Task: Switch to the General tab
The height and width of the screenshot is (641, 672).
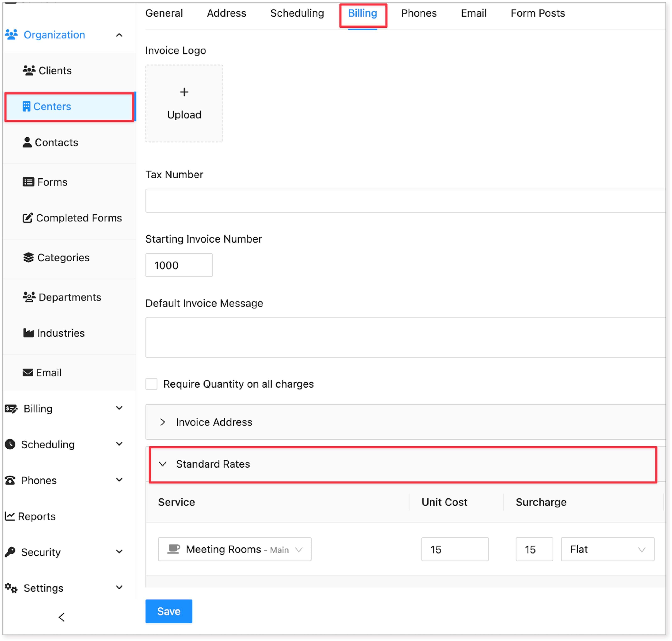Action: click(164, 13)
